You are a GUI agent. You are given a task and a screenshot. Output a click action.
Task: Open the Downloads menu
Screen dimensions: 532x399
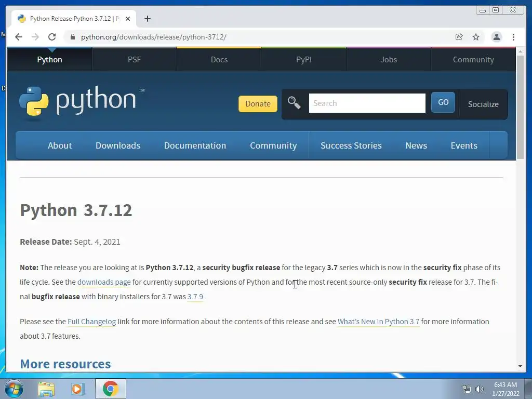point(118,145)
